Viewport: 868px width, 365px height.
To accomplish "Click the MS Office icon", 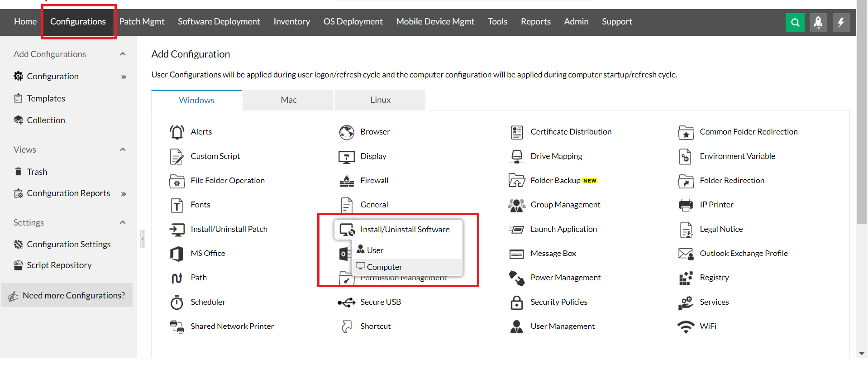I will pos(177,254).
